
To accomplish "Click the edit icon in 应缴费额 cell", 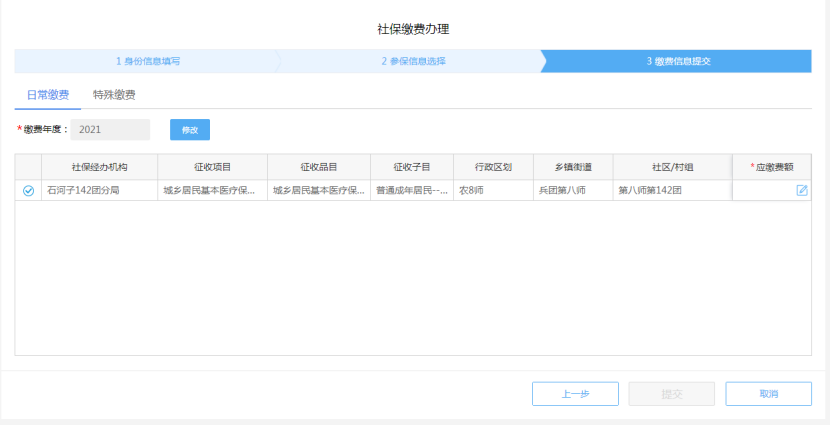I will coord(802,191).
